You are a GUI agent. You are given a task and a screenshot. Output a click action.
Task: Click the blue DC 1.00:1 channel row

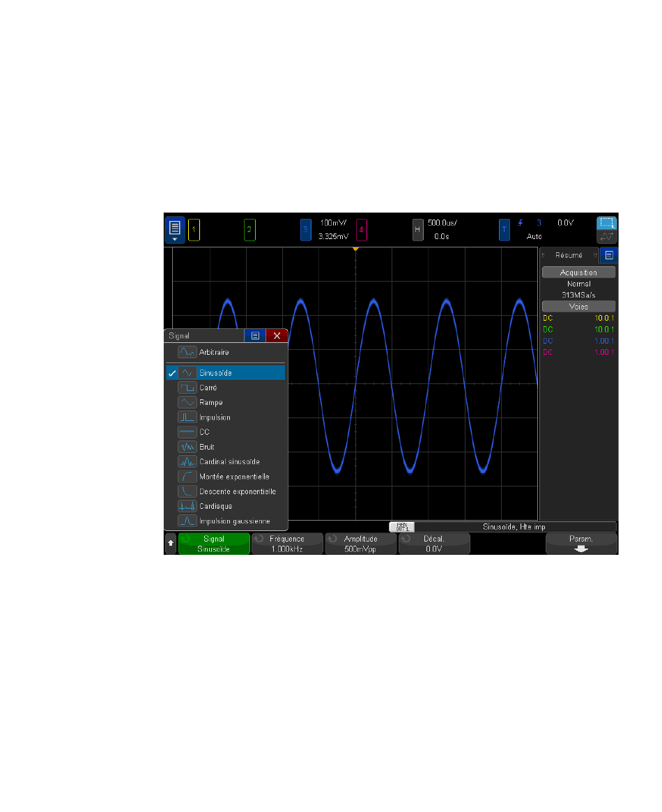tap(578, 342)
